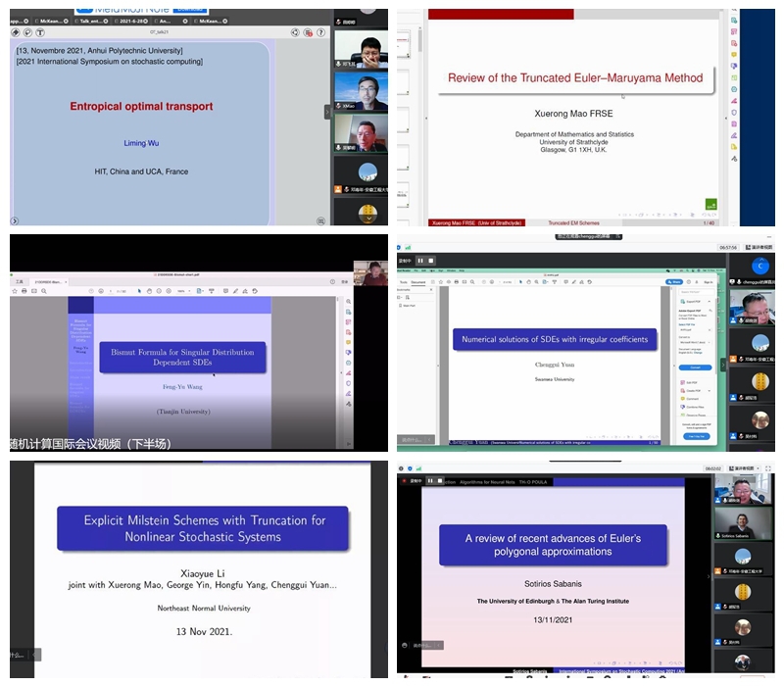Click the blue Share button in Acrobat
The height and width of the screenshot is (686, 784).
point(675,282)
